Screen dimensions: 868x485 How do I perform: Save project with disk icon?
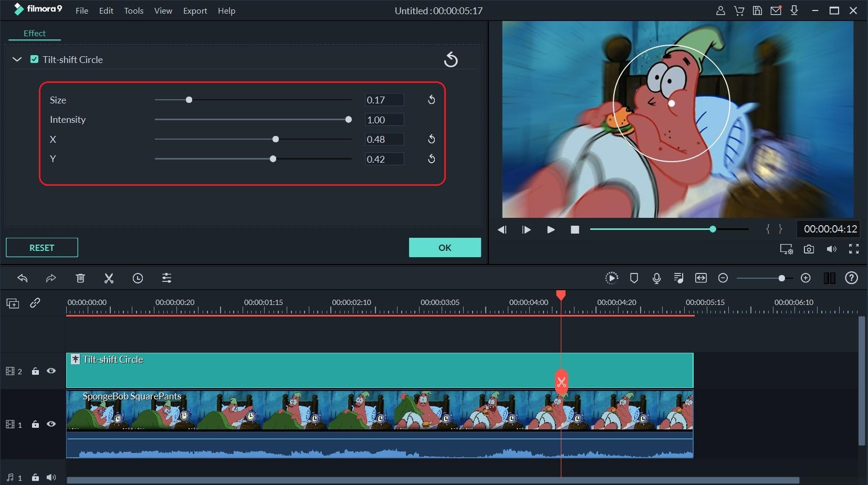pyautogui.click(x=757, y=10)
